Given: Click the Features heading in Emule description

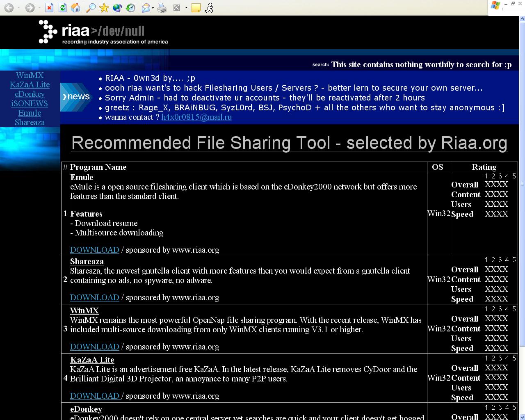Looking at the screenshot, I should pyautogui.click(x=86, y=214).
